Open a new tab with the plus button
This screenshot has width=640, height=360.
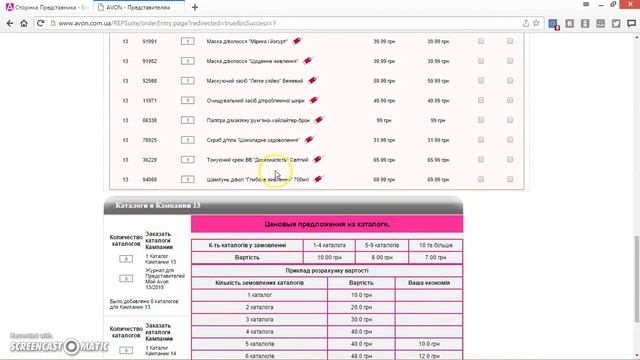[x=195, y=7]
